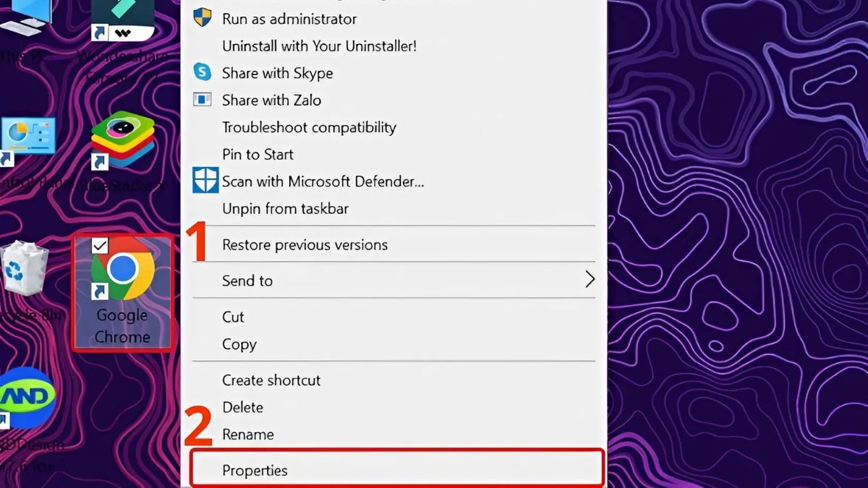The height and width of the screenshot is (488, 868).
Task: Choose Pin to Start
Action: [258, 154]
